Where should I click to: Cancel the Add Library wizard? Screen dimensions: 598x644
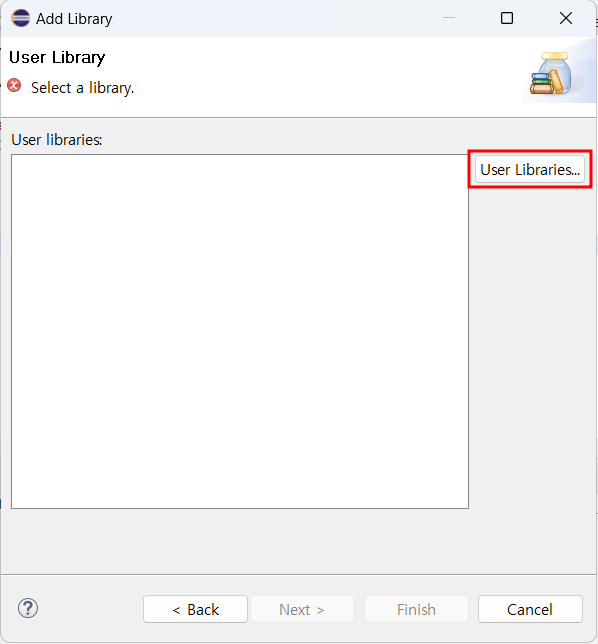(530, 609)
